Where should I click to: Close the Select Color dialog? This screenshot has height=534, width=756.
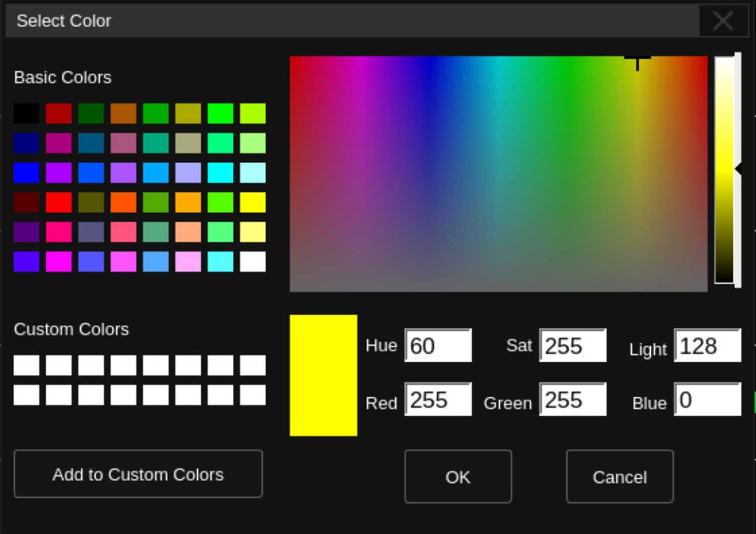tap(723, 21)
